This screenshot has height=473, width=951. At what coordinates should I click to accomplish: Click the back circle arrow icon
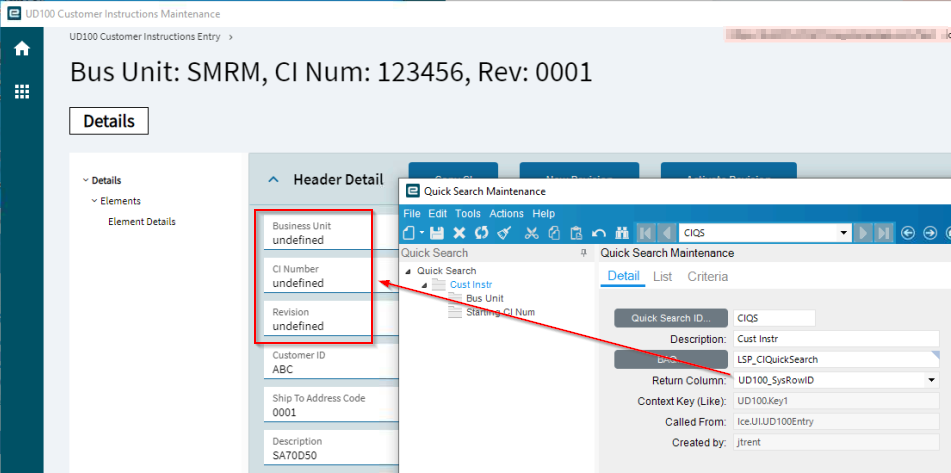908,233
